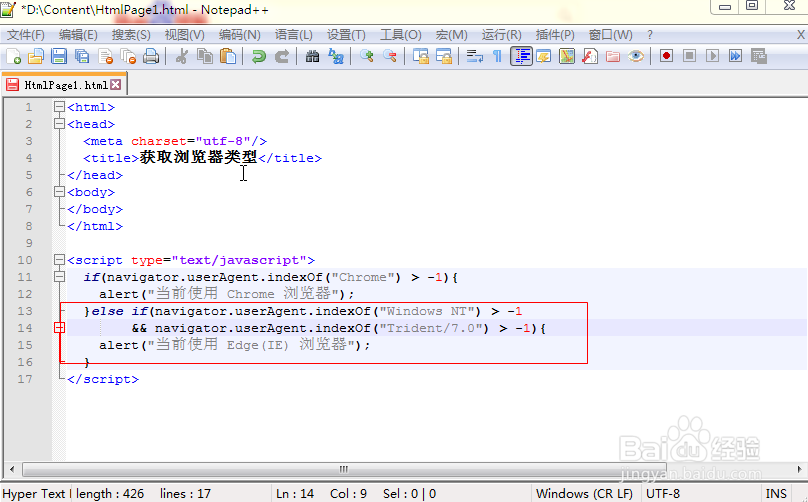Image resolution: width=808 pixels, height=502 pixels.
Task: Open user defined language dialog icon
Action: pyautogui.click(x=544, y=56)
